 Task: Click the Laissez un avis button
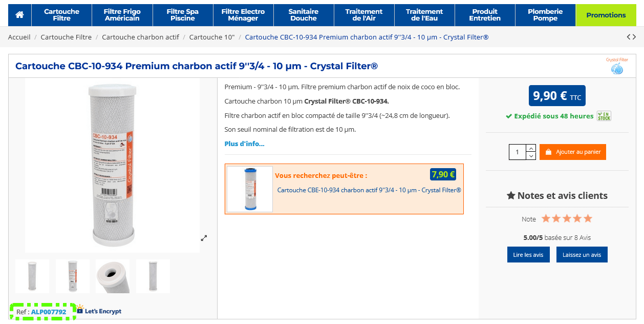pos(582,255)
